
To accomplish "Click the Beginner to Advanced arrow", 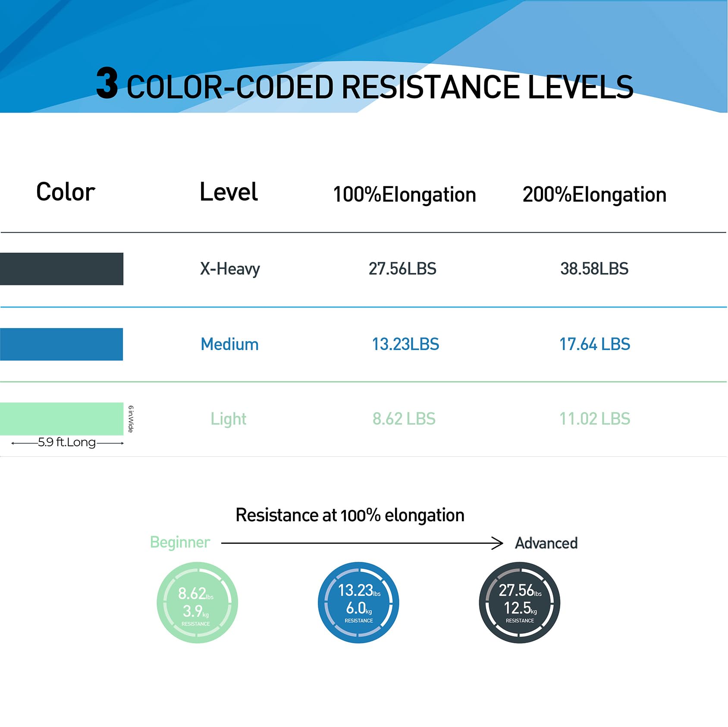I will [362, 543].
